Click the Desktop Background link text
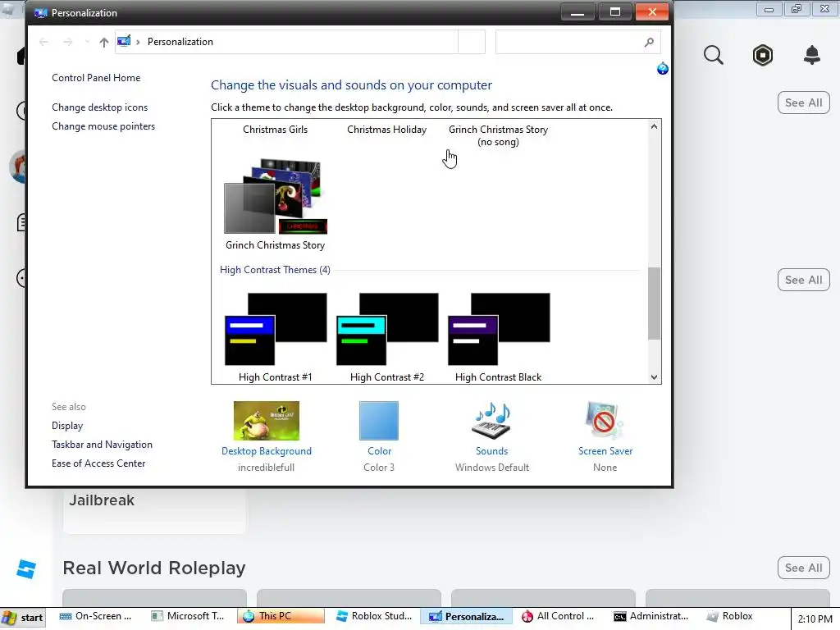The image size is (840, 630). click(267, 451)
